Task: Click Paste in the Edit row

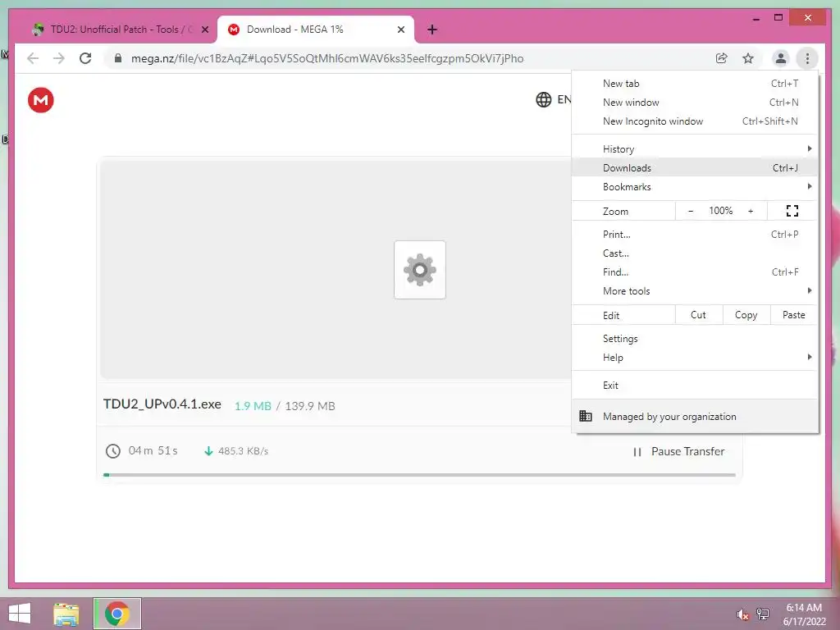Action: pyautogui.click(x=794, y=315)
